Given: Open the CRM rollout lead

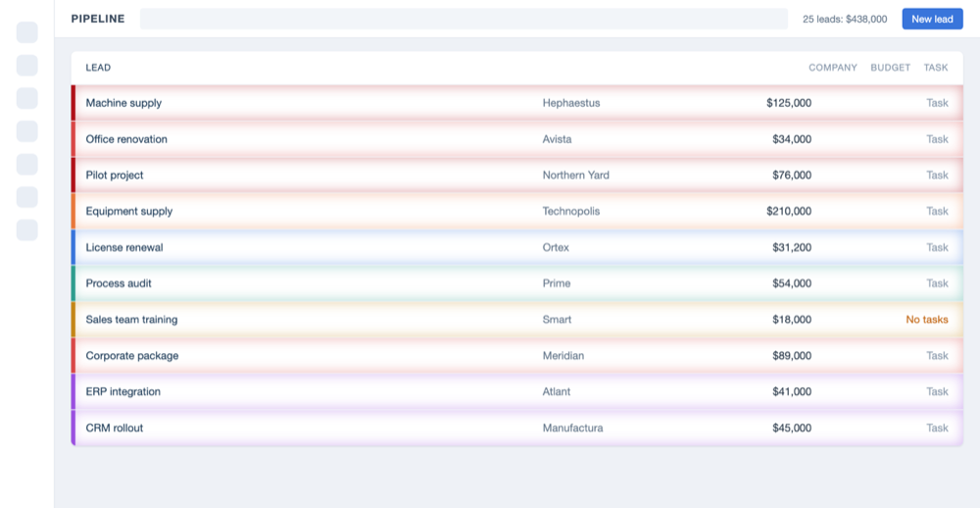Looking at the screenshot, I should pos(115,428).
